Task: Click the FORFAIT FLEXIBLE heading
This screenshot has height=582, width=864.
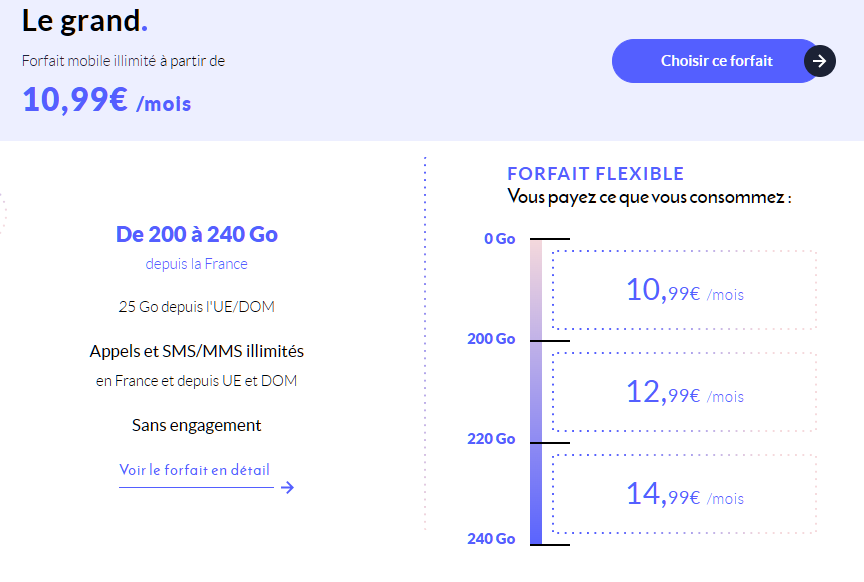Action: (x=596, y=174)
